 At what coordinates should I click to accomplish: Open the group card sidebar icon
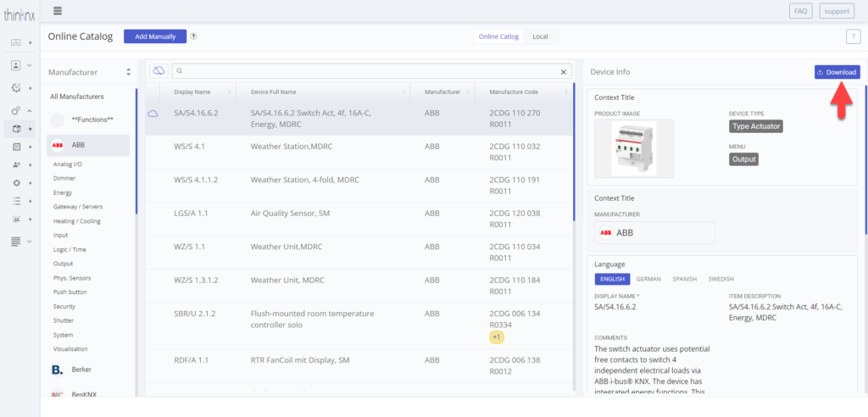click(16, 219)
